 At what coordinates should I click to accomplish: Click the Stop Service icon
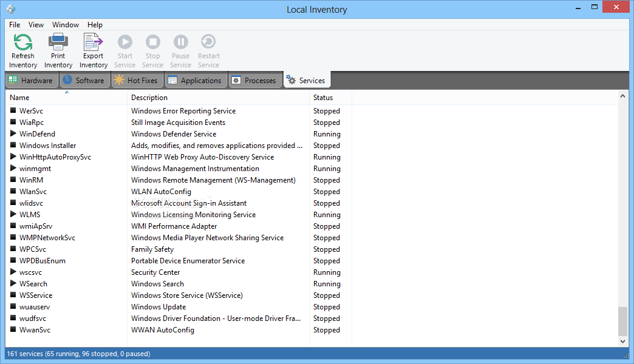[153, 42]
